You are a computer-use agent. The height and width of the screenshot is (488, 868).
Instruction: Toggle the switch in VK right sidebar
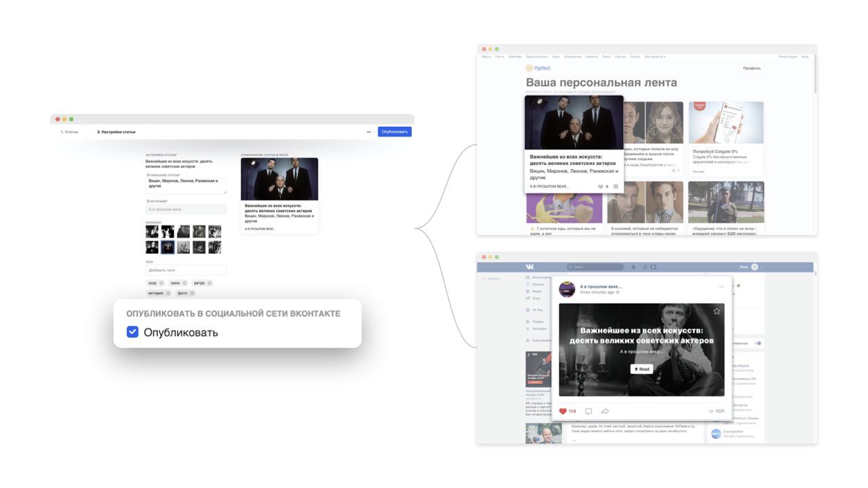pyautogui.click(x=757, y=343)
